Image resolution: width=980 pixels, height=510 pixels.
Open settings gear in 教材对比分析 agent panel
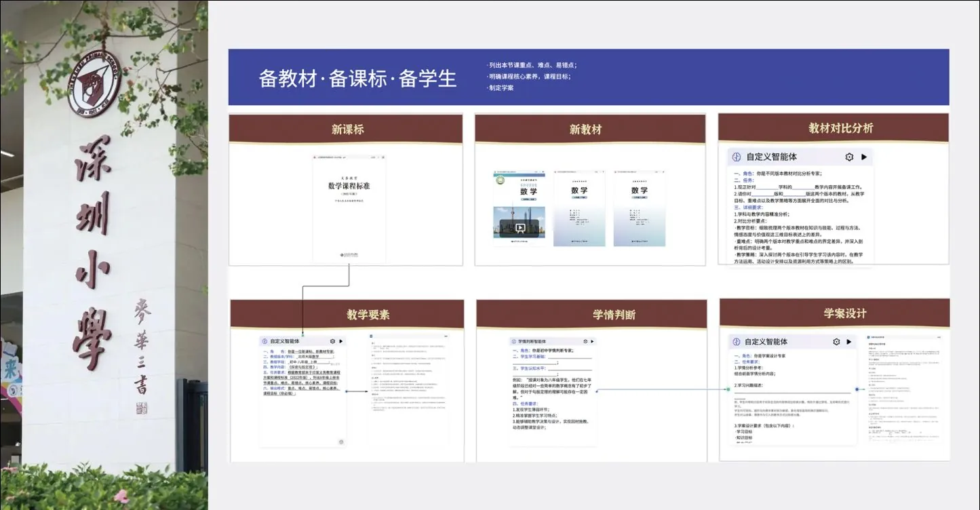coord(849,157)
